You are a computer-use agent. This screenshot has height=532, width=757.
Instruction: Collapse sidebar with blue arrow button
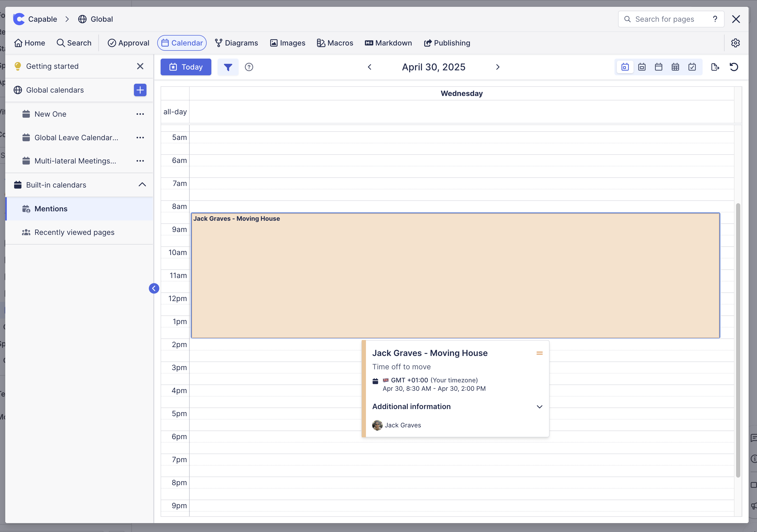click(x=154, y=288)
